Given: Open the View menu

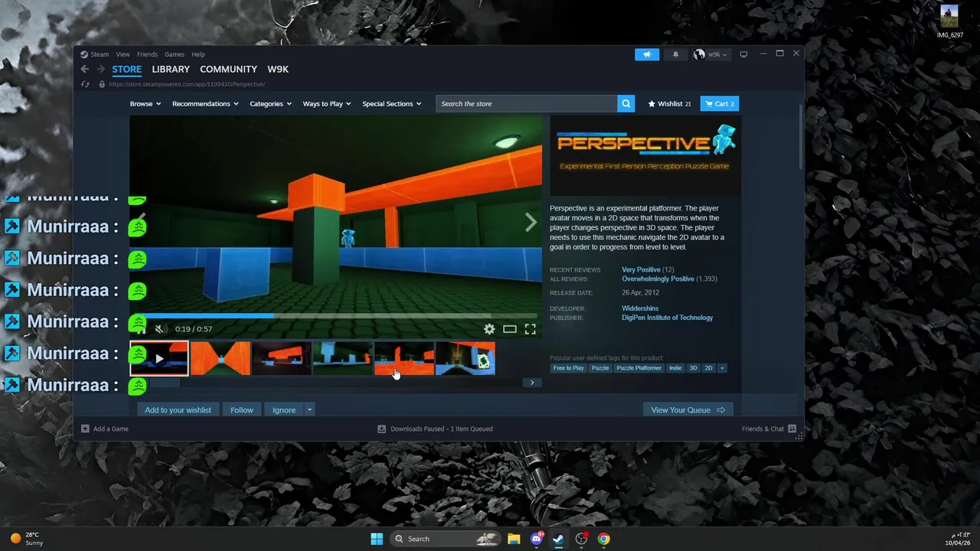Looking at the screenshot, I should pyautogui.click(x=122, y=54).
